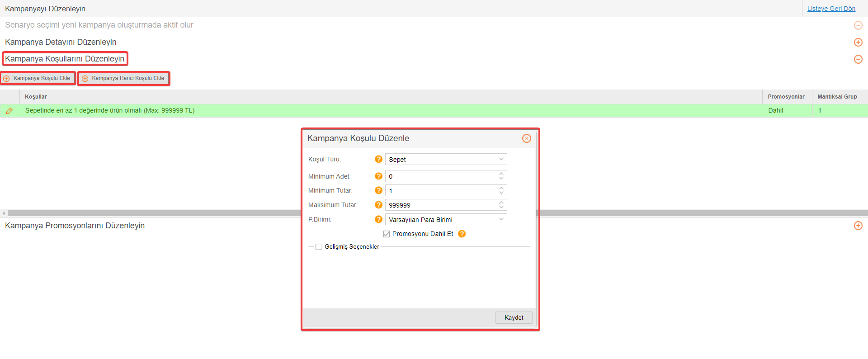Open Kampanya Promosyonlarını Düzenleyin section header

click(x=75, y=226)
